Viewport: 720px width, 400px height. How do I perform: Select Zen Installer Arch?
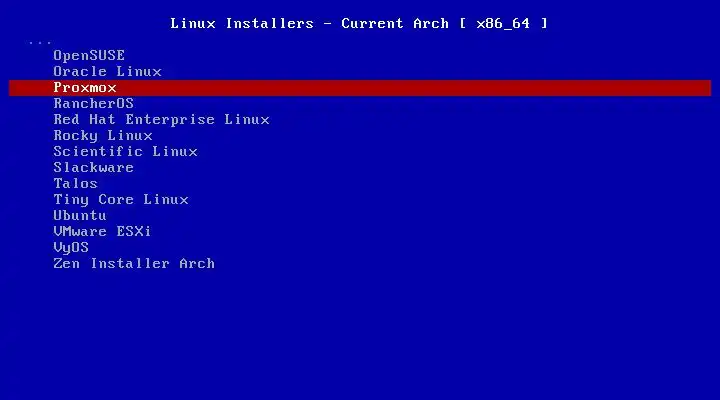(x=134, y=264)
